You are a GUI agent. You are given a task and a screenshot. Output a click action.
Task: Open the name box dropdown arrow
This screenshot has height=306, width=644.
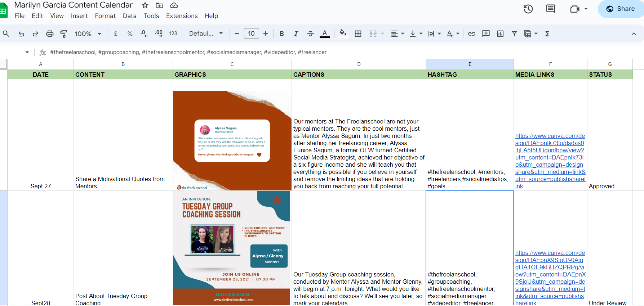point(27,52)
